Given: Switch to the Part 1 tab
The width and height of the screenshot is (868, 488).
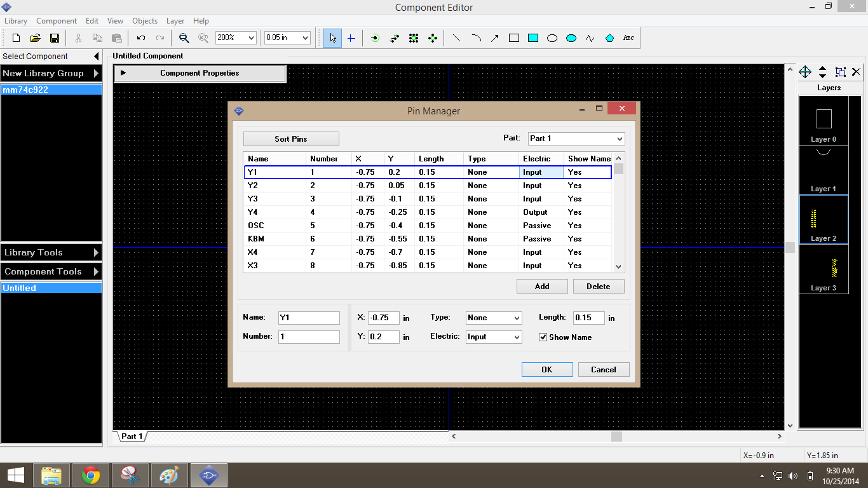Looking at the screenshot, I should [132, 437].
